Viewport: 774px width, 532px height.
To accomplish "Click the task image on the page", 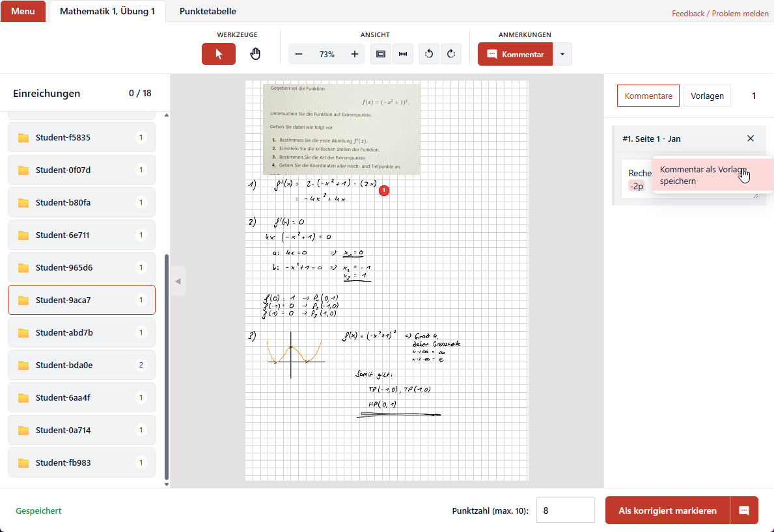I will click(342, 129).
